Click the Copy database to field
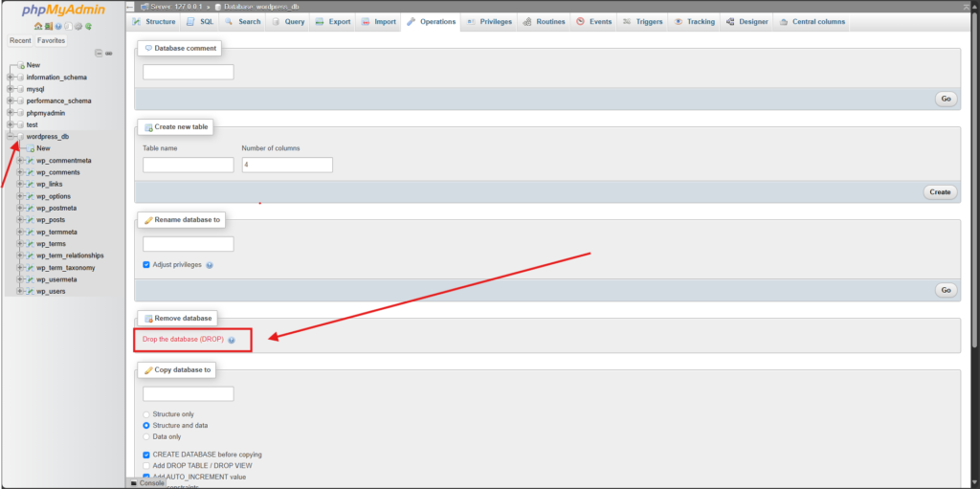This screenshot has height=489, width=980. [189, 394]
